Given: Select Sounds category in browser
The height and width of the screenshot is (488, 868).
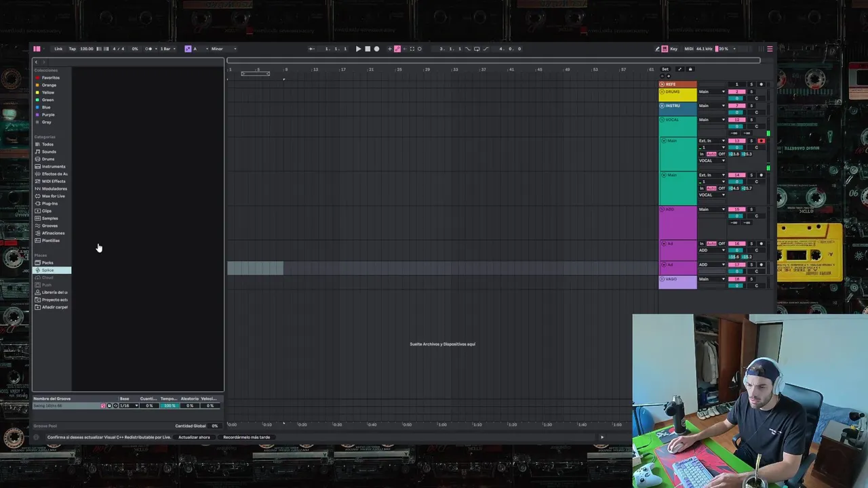Looking at the screenshot, I should 49,152.
